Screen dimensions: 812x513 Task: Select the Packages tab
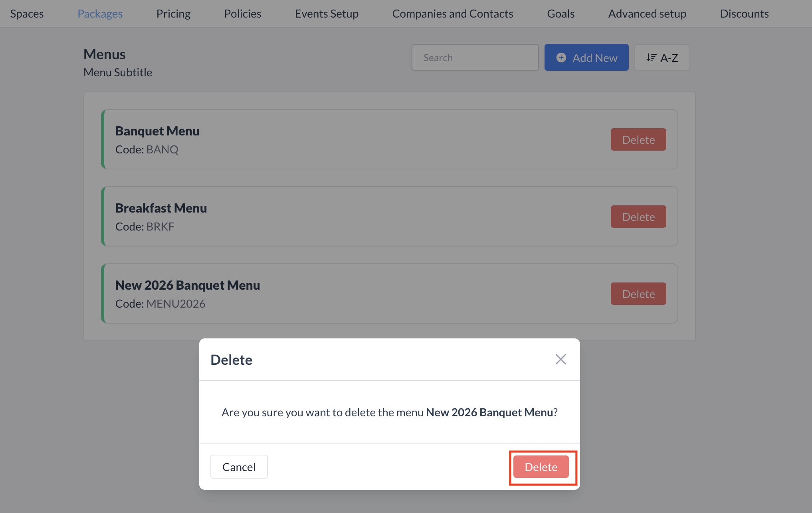pyautogui.click(x=99, y=13)
